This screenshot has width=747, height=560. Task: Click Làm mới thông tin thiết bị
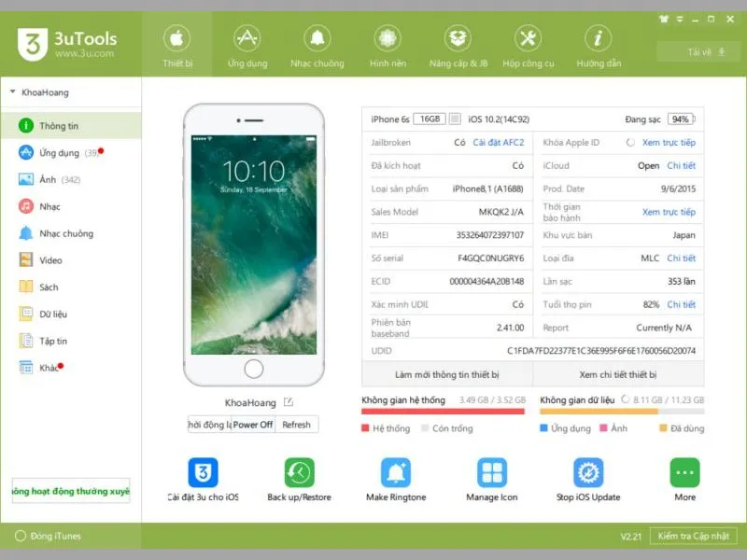447,375
